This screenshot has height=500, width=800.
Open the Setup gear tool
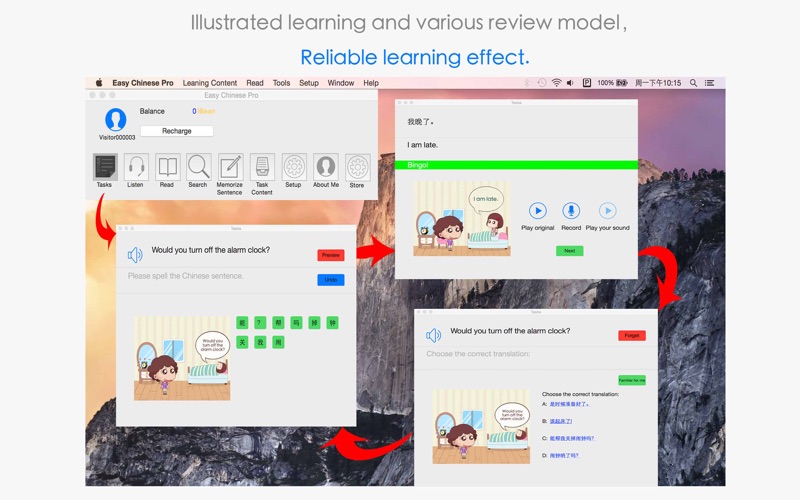click(x=294, y=167)
